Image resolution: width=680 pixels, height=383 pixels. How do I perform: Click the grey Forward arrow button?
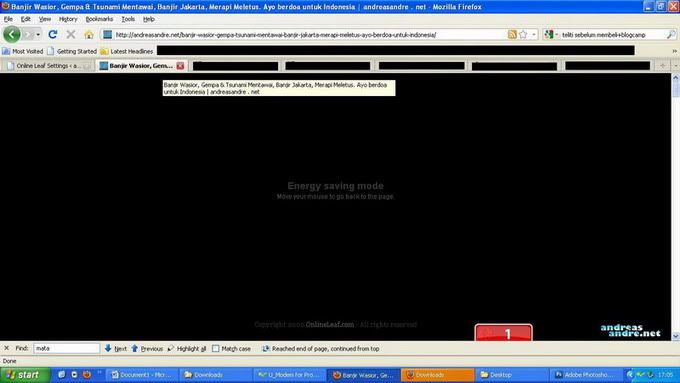pos(29,34)
